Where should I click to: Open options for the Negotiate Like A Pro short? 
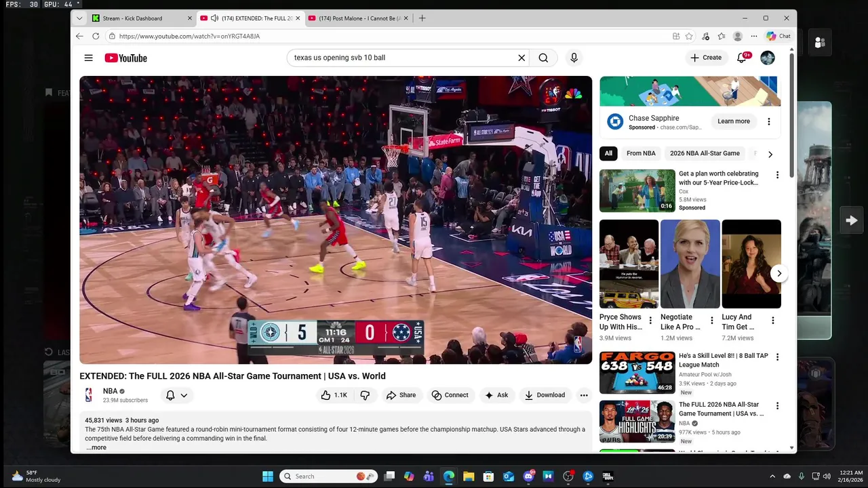click(x=711, y=321)
